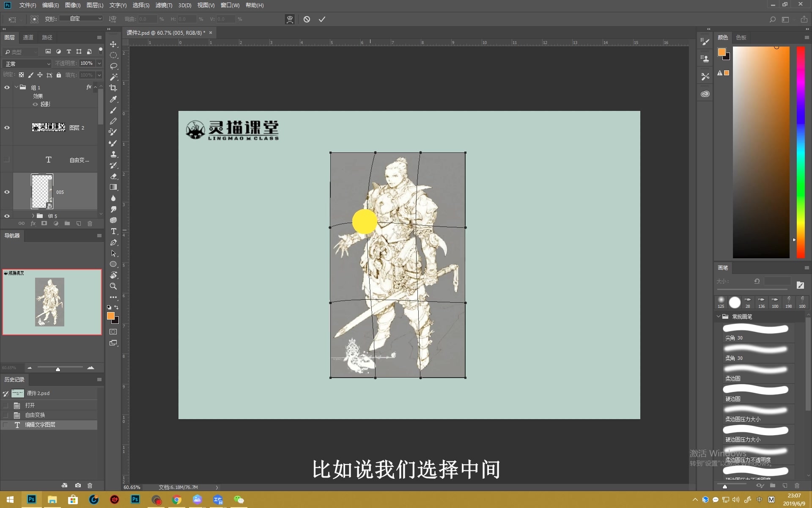Screen dimensions: 812x508
Task: Select the Horizontal Type tool
Action: click(x=113, y=231)
